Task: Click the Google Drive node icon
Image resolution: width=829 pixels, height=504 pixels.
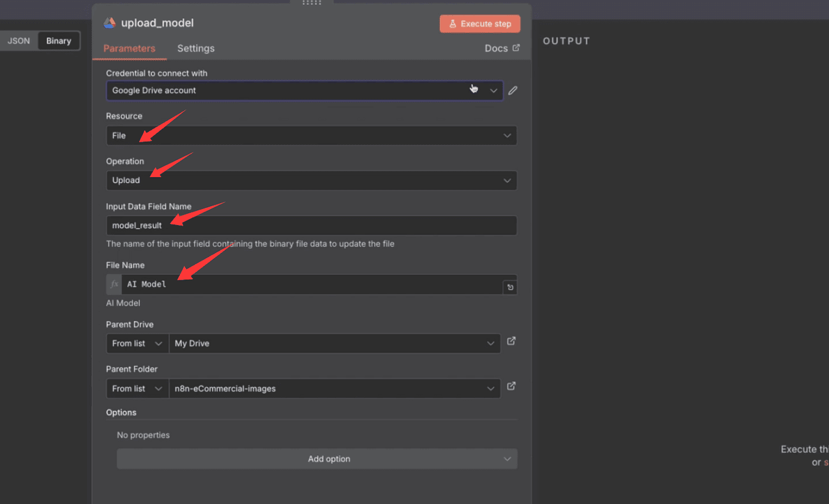Action: click(110, 23)
